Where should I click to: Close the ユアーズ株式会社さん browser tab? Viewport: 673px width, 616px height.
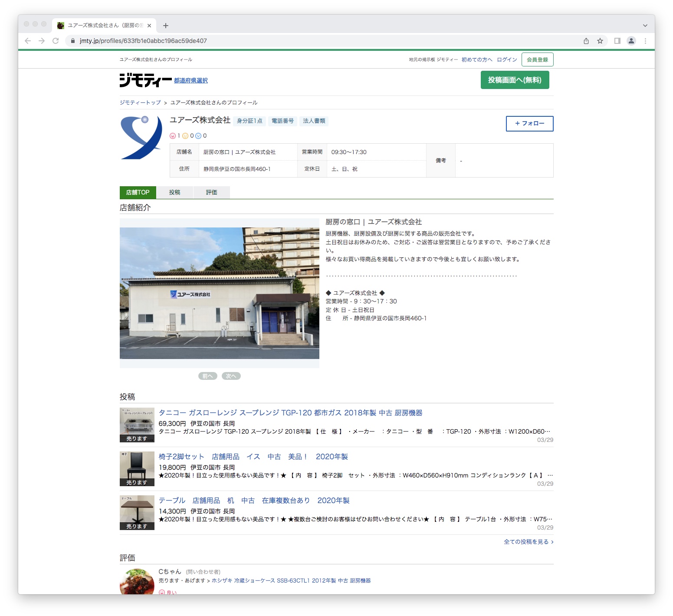coord(149,26)
